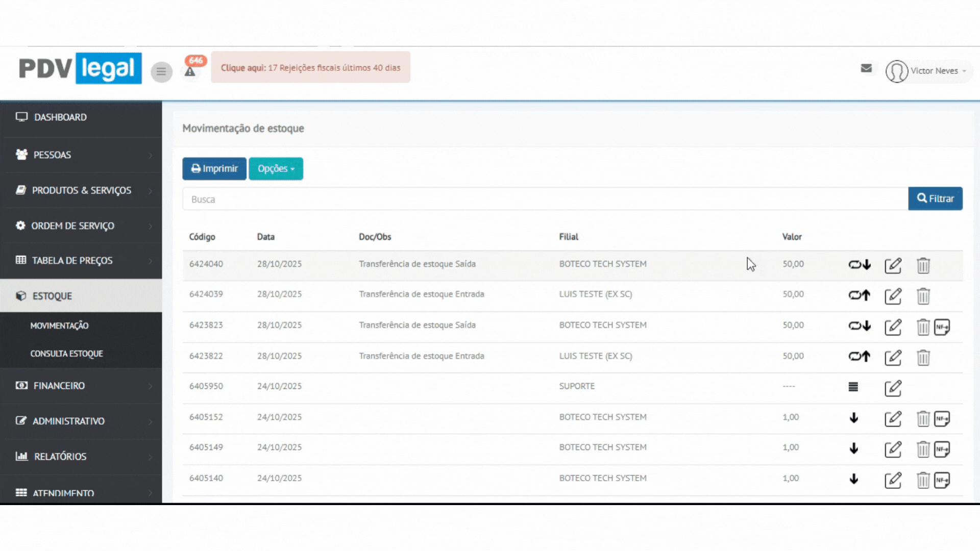980x551 pixels.
Task: Open Consulta Estoque submenu item
Action: pos(66,354)
